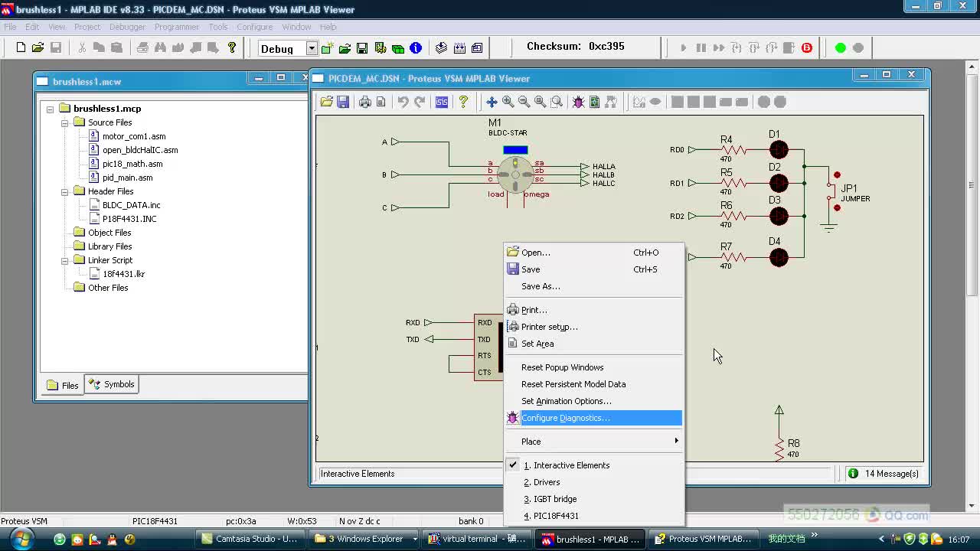Switch to the Symbols tab
Viewport: 980px width, 551px height.
tap(112, 384)
